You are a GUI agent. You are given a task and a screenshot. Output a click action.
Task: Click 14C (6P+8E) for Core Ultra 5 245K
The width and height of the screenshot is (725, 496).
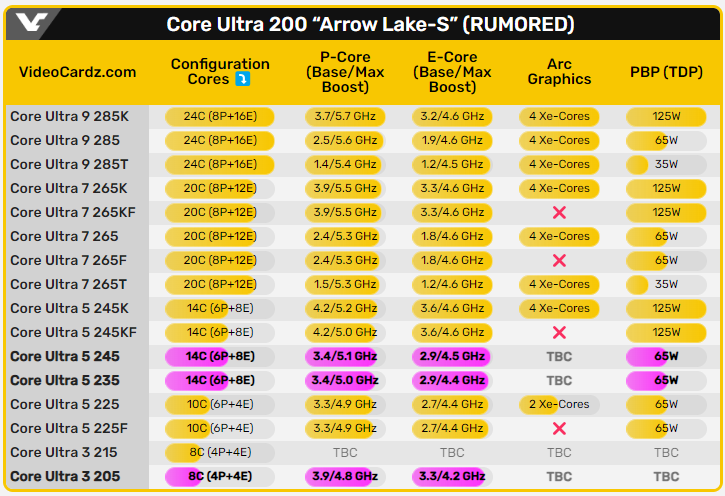(x=220, y=308)
